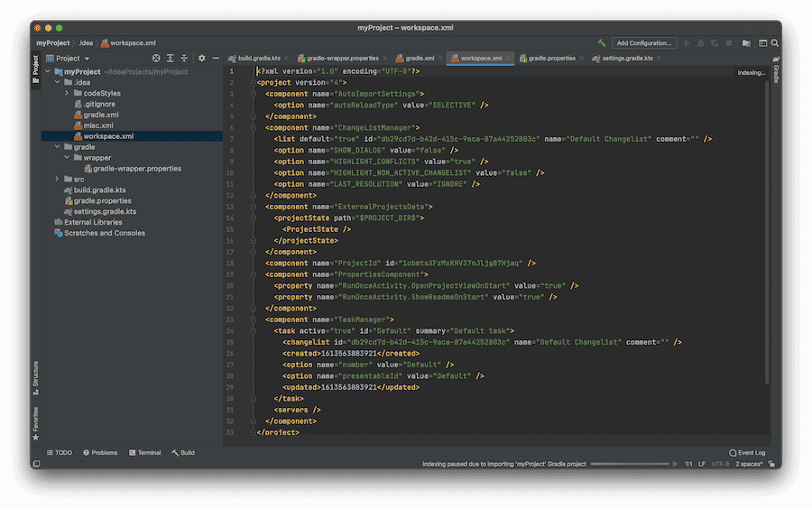812x509 pixels.
Task: Click the Add Configuration button
Action: coord(644,42)
